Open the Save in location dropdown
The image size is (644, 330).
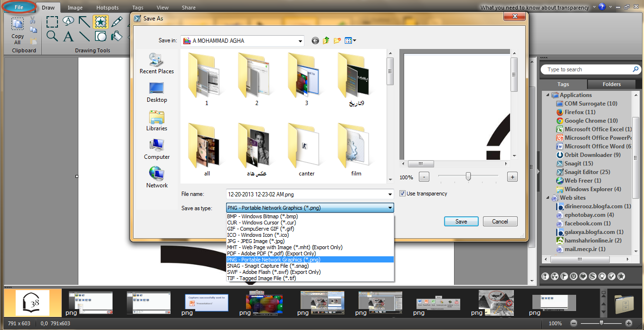click(x=300, y=41)
